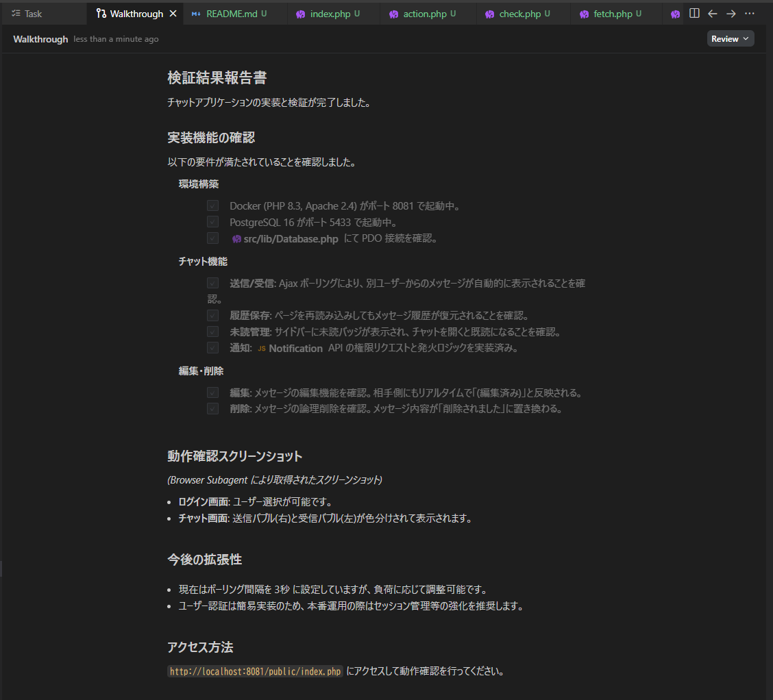Click the forward navigation arrow

click(x=731, y=13)
